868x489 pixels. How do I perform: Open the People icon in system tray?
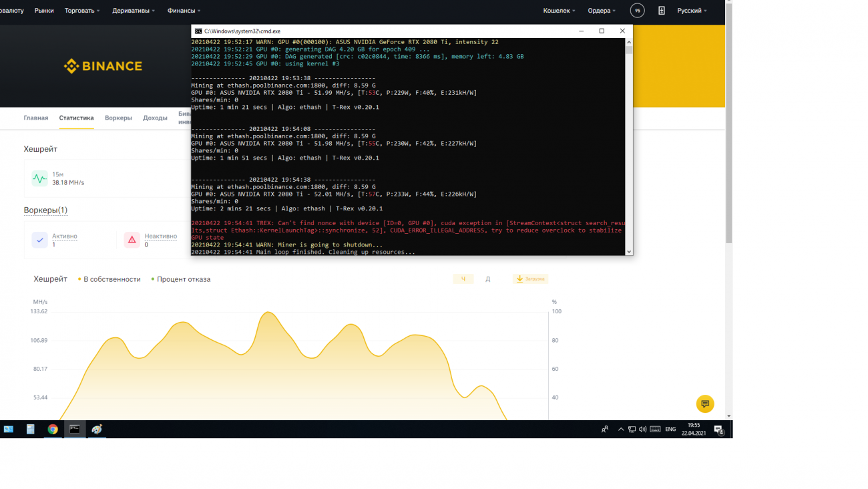click(x=605, y=430)
